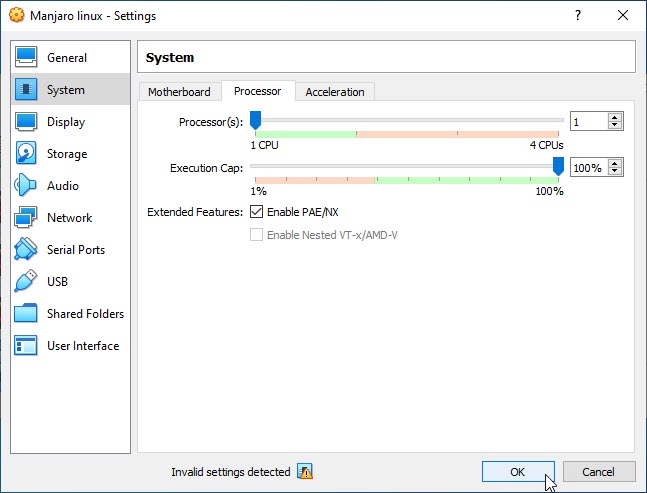Click the Processor(s) label

point(211,123)
